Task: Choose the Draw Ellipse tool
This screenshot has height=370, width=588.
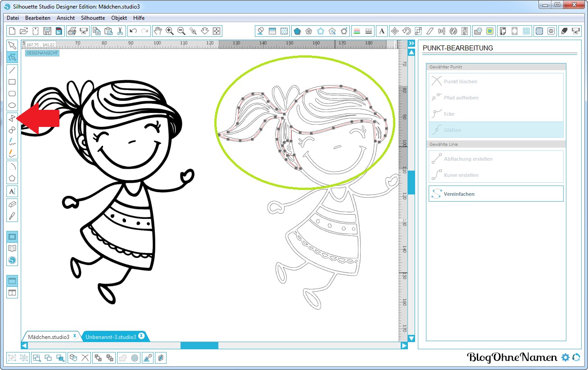Action: click(12, 106)
